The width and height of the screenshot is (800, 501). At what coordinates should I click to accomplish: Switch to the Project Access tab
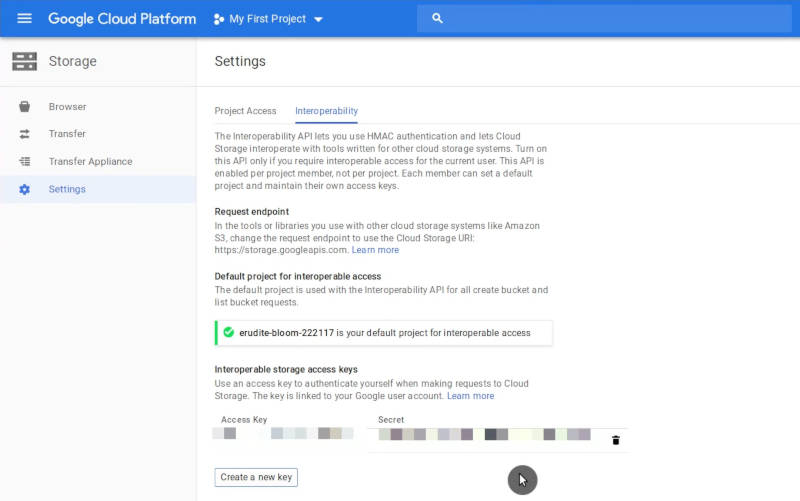(x=245, y=111)
